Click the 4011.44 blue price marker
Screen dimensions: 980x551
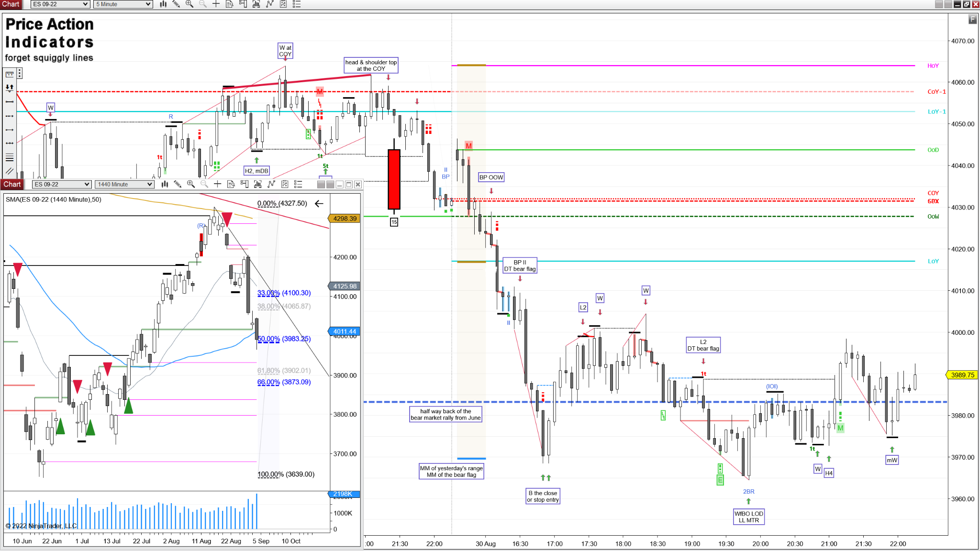(x=345, y=331)
